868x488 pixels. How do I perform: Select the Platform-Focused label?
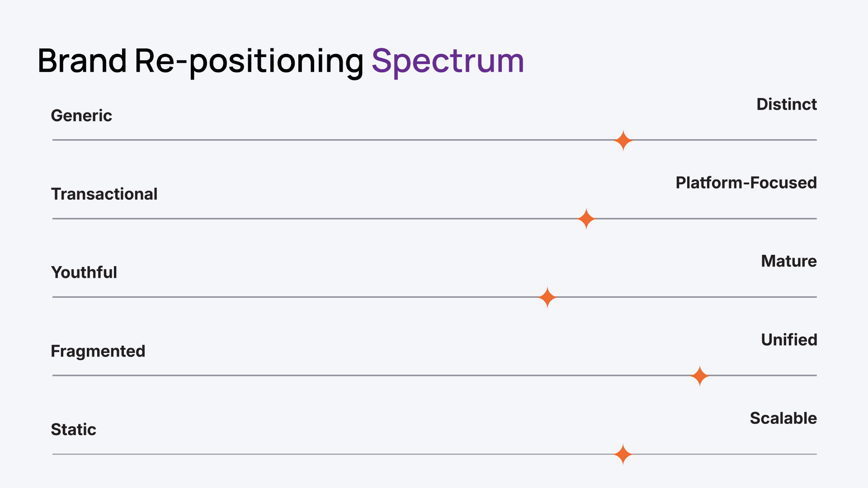click(746, 183)
